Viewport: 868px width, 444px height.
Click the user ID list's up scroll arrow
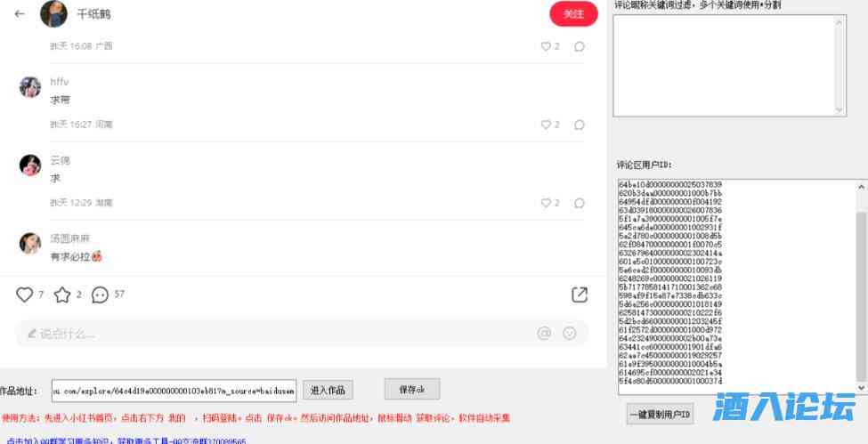click(862, 188)
